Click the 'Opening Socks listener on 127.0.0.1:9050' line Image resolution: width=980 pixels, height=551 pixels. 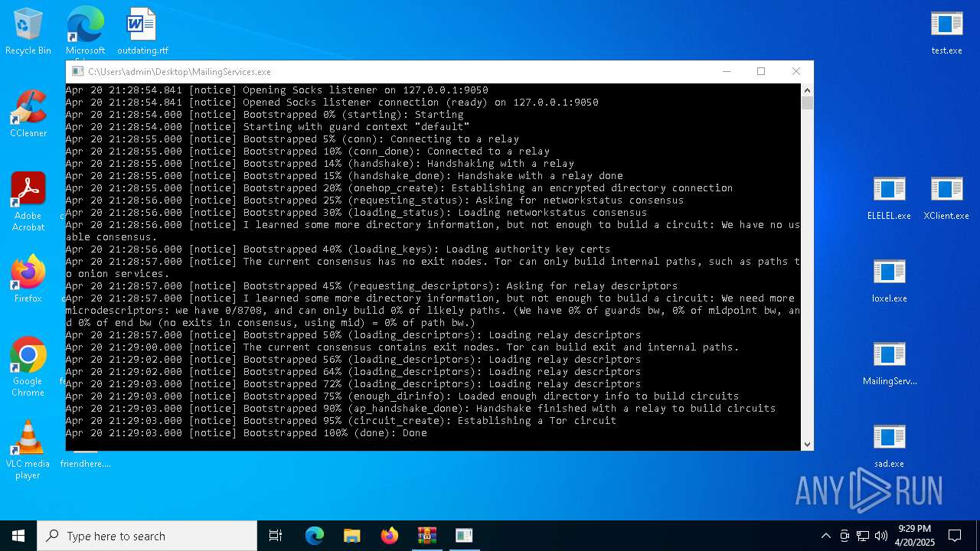277,90
